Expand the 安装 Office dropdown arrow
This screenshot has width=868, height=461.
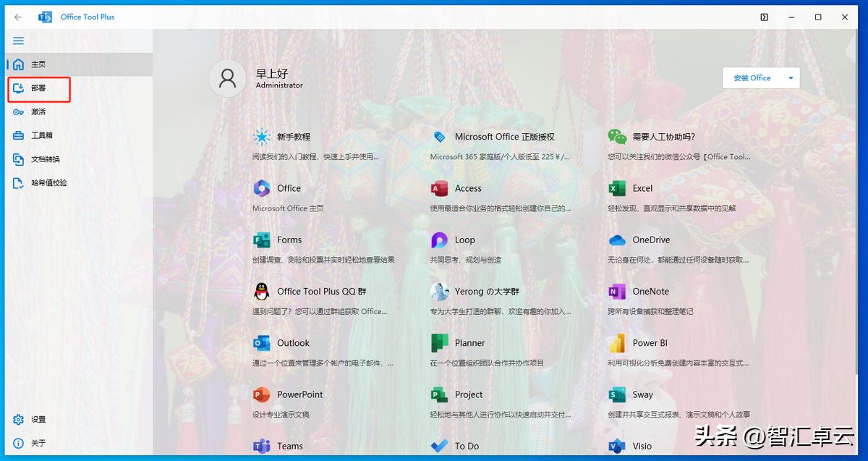pyautogui.click(x=791, y=77)
